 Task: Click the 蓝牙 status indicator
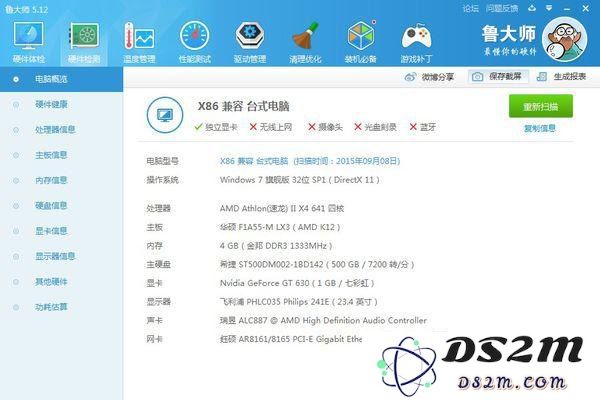[x=422, y=127]
